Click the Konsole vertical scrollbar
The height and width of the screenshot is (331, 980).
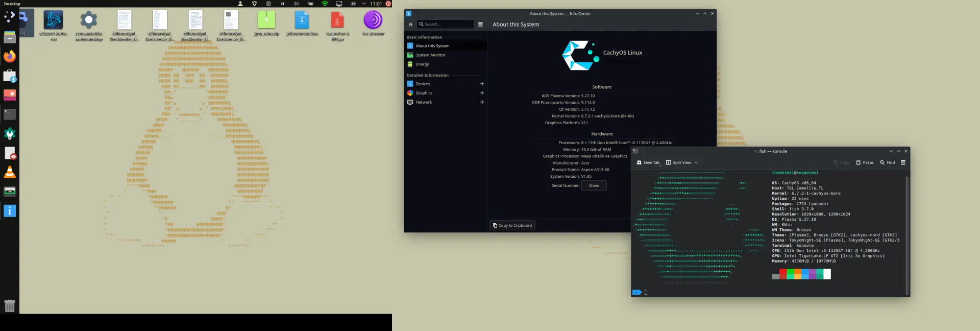907,235
